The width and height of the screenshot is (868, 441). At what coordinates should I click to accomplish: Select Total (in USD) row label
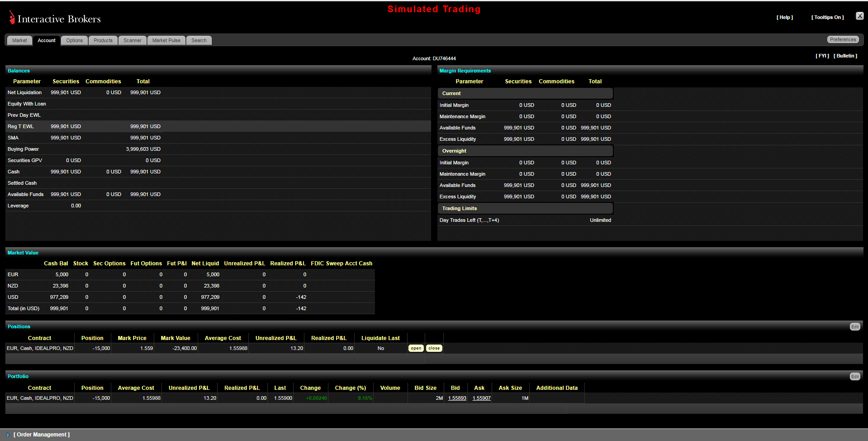(24, 308)
